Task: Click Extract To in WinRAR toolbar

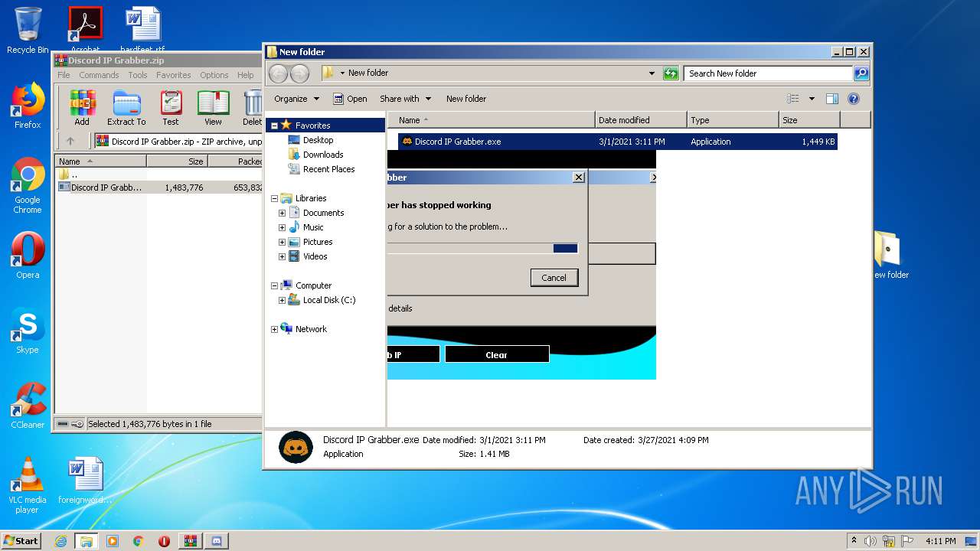Action: [x=126, y=108]
